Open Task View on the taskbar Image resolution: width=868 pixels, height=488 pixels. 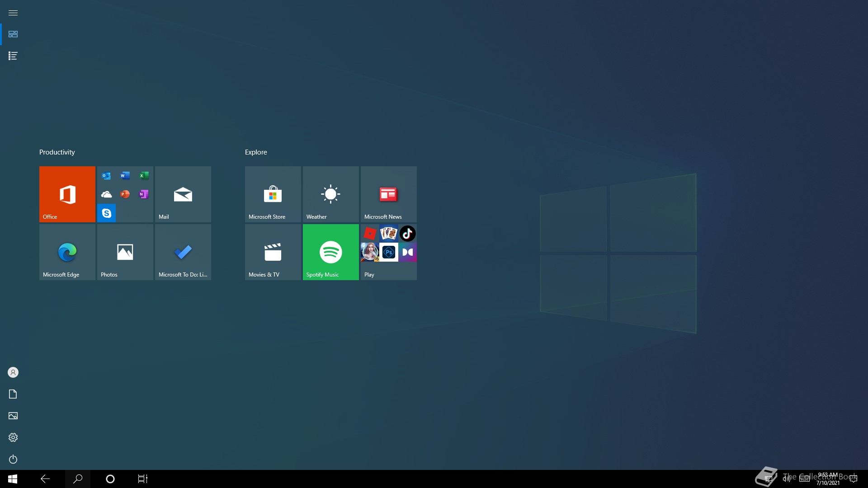pyautogui.click(x=143, y=479)
